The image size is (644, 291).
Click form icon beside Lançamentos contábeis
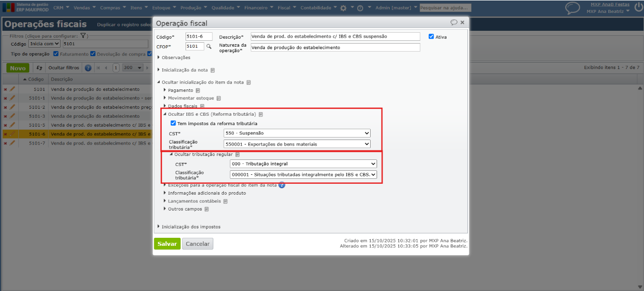(225, 201)
